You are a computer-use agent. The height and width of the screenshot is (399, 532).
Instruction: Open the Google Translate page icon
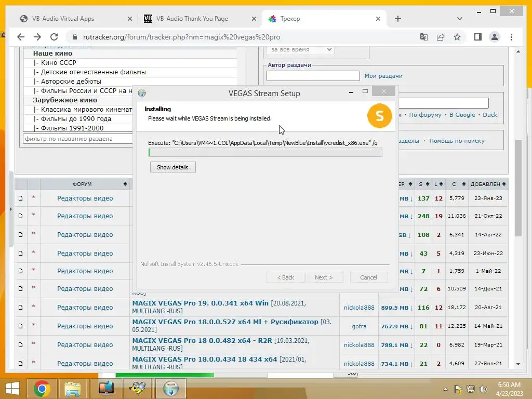pos(424,37)
